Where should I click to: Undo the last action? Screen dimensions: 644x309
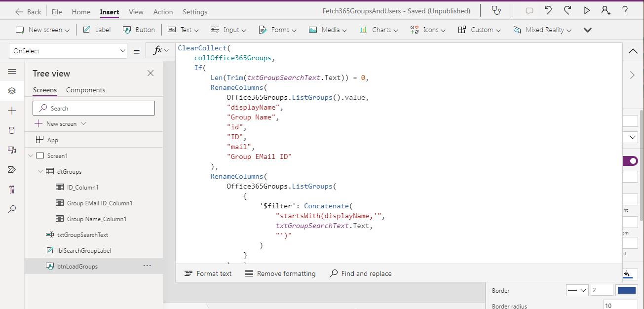tap(548, 10)
